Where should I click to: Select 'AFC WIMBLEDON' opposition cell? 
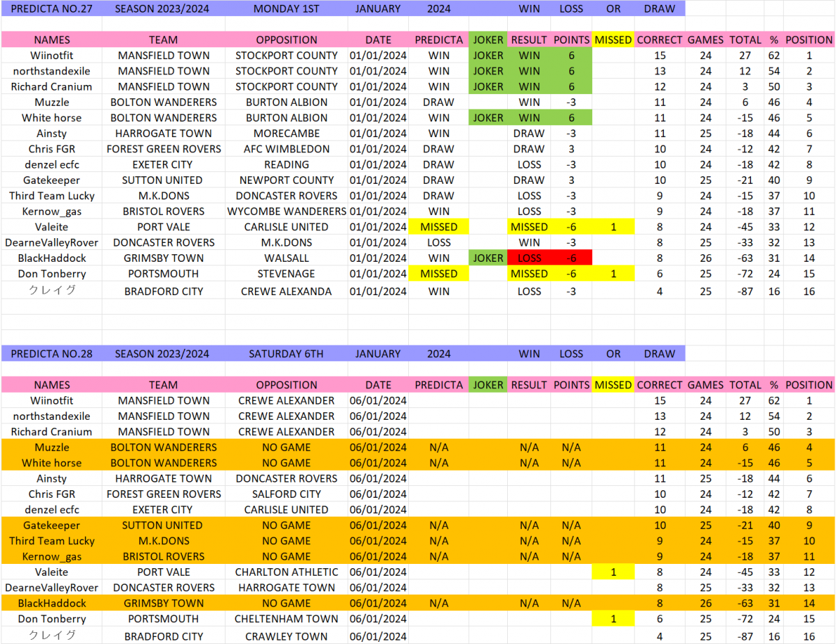(x=286, y=149)
